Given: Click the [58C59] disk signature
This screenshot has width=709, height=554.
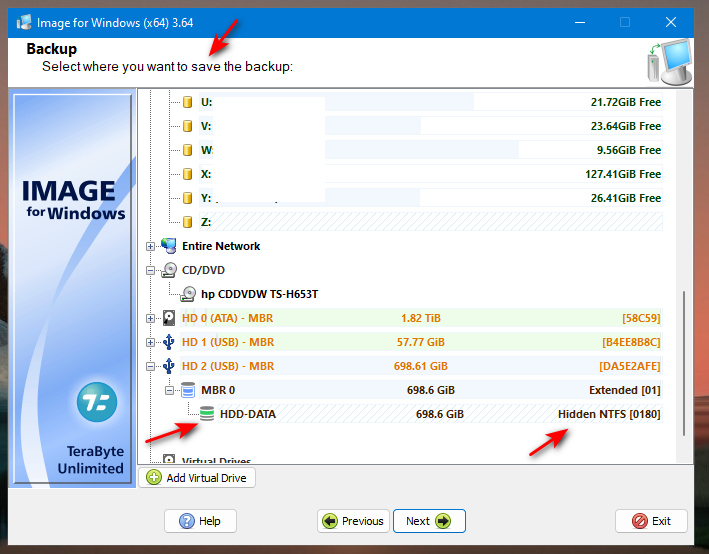Looking at the screenshot, I should pos(641,318).
